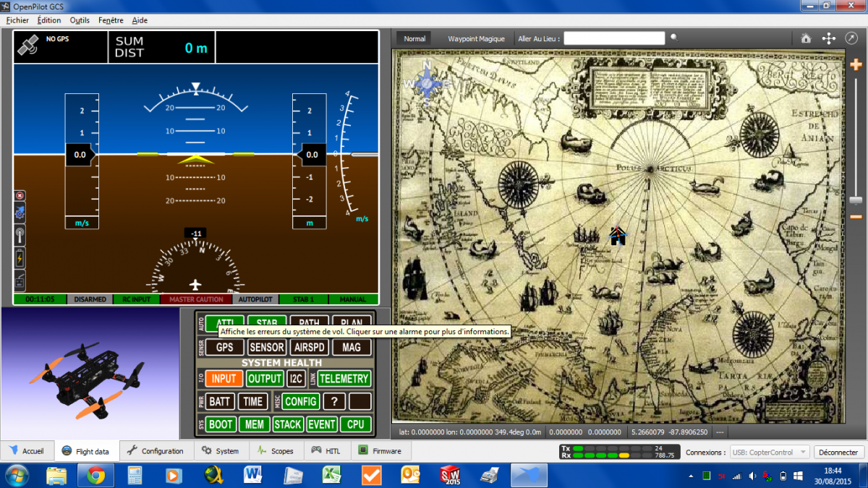The image size is (868, 488).
Task: Click the battery lightning icon on flight display
Action: click(x=20, y=258)
